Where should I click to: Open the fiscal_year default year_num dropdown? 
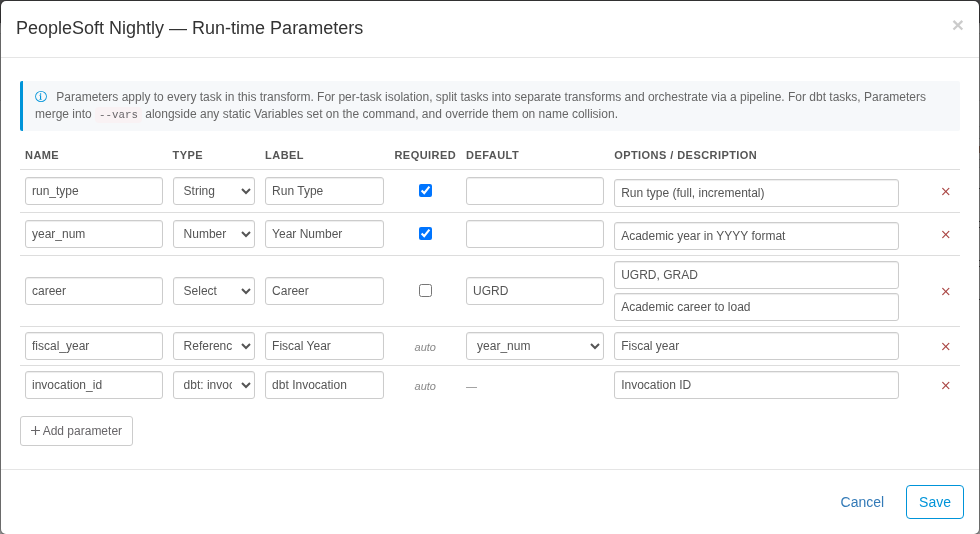(535, 346)
